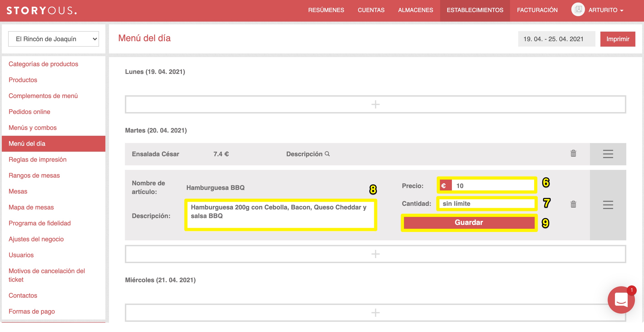Click the Martes (20. 04. 2021) heading

(156, 130)
